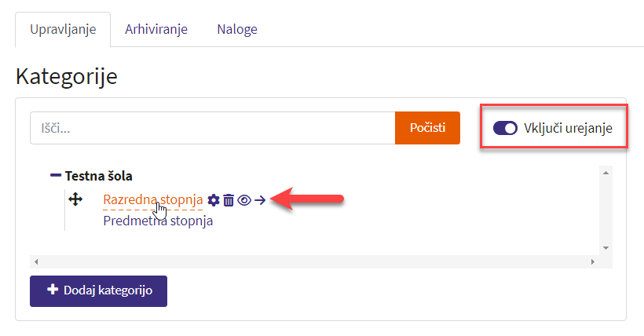
Task: Select the Upravljanje tab
Action: pos(63,30)
